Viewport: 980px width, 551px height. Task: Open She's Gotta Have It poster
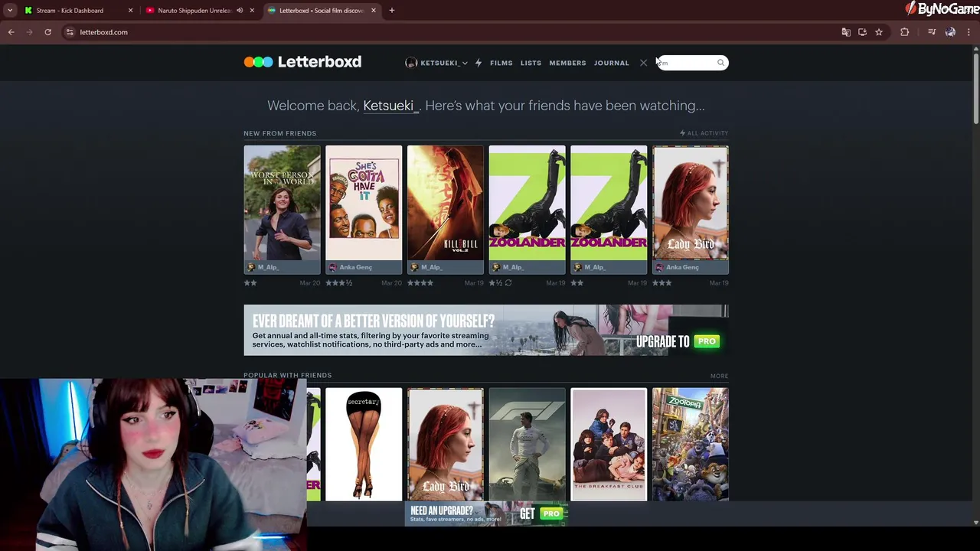(364, 203)
